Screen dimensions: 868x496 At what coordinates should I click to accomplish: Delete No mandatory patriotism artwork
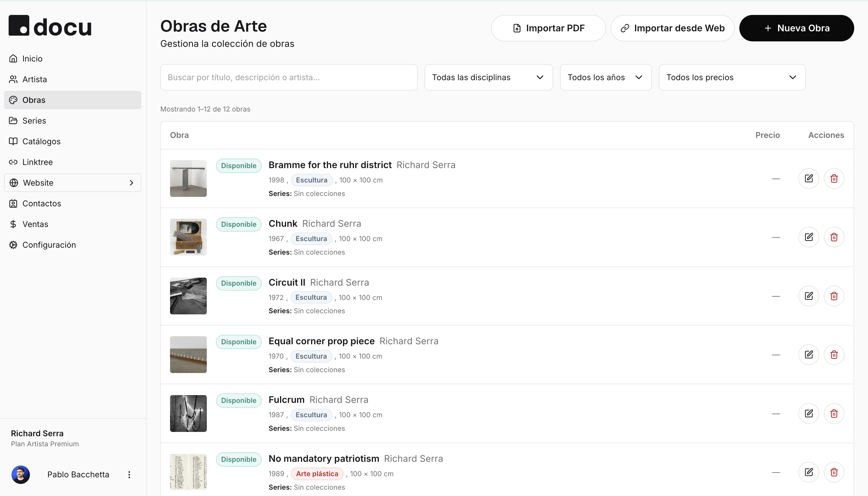pyautogui.click(x=834, y=472)
